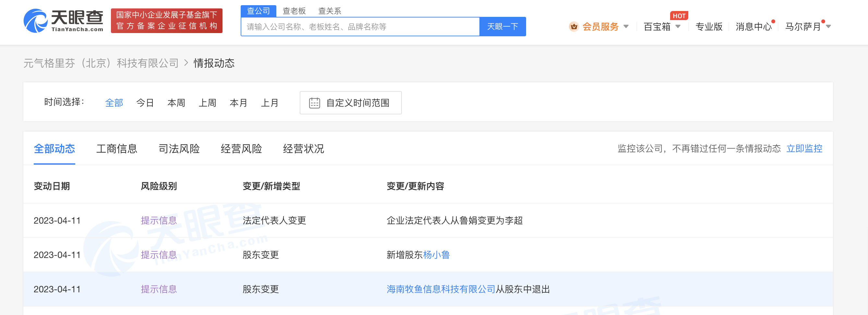Open 专业版 link
868x315 pixels.
click(709, 26)
